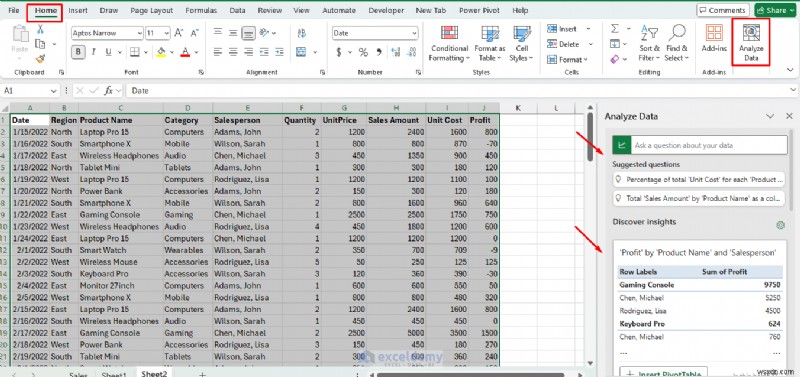This screenshot has width=800, height=377.
Task: Toggle Underline formatting
Action: click(108, 52)
